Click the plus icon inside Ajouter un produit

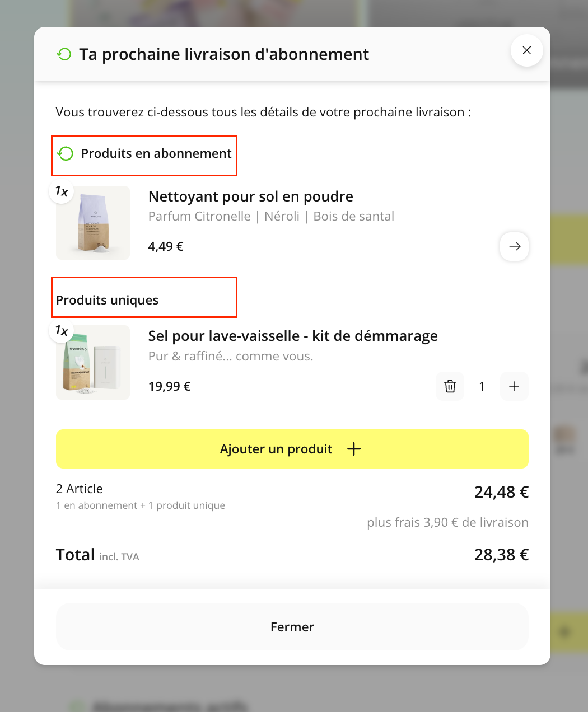(354, 449)
